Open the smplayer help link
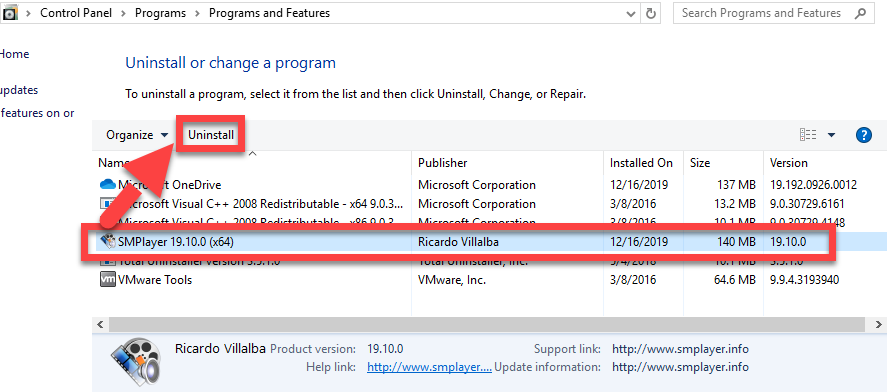The height and width of the screenshot is (392, 887). tap(429, 367)
